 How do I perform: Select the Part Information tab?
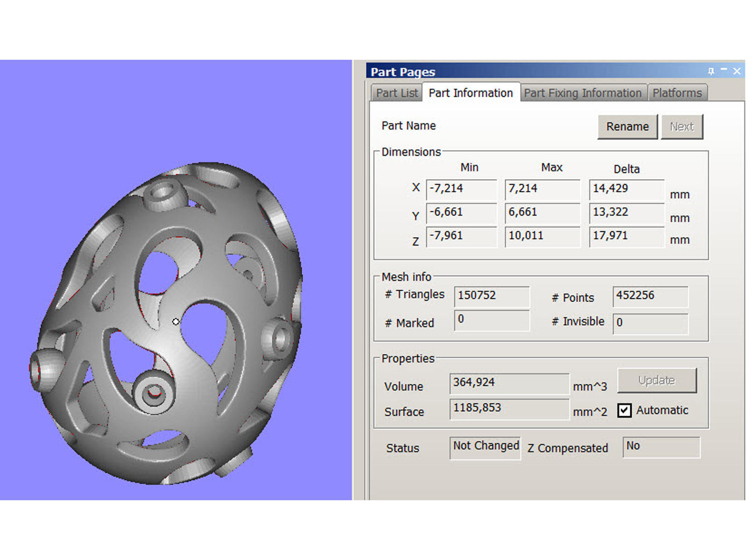[471, 93]
